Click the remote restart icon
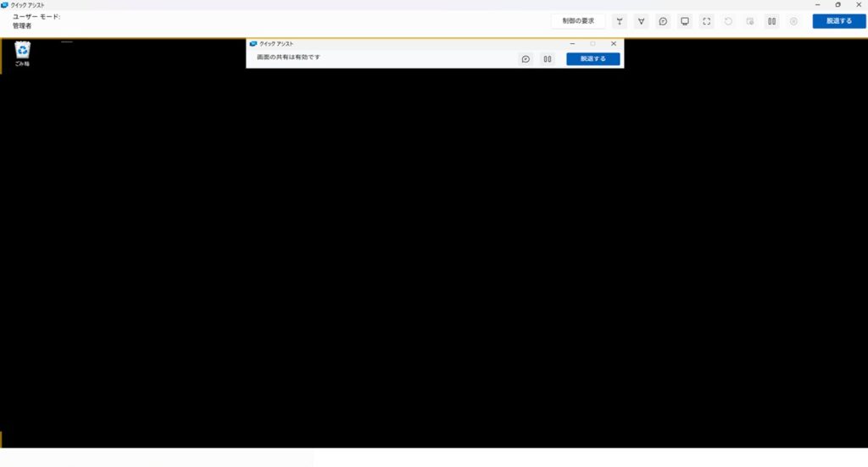The image size is (868, 467). click(728, 21)
